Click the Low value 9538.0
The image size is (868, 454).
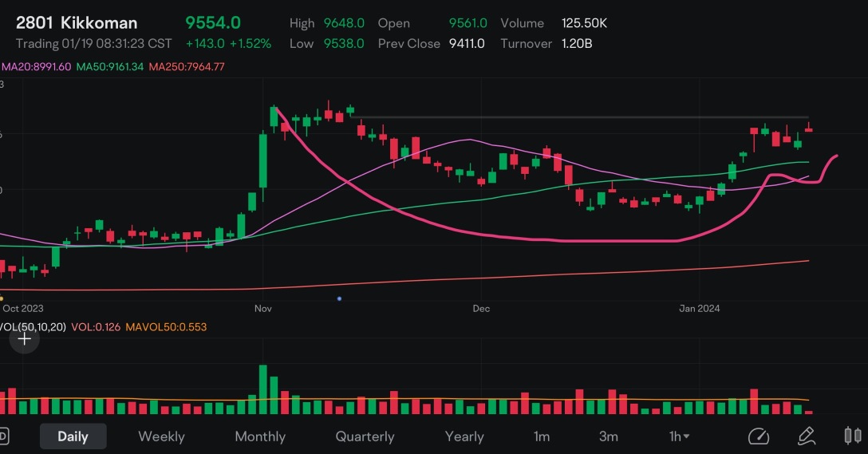pyautogui.click(x=344, y=44)
